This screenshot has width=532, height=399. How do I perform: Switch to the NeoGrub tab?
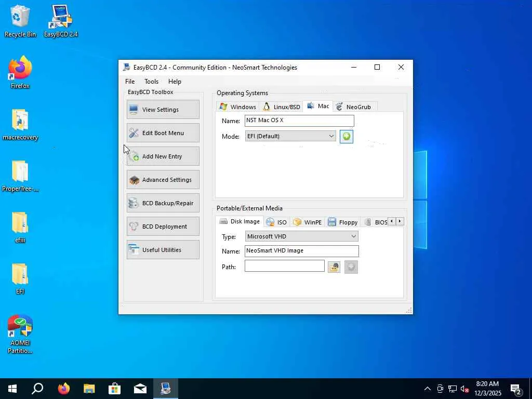(354, 107)
